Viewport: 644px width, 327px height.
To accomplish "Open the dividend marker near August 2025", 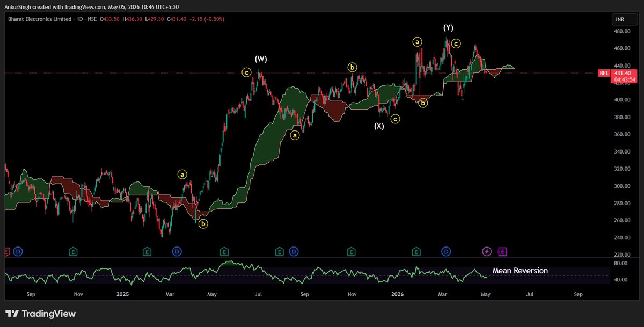I will (294, 251).
